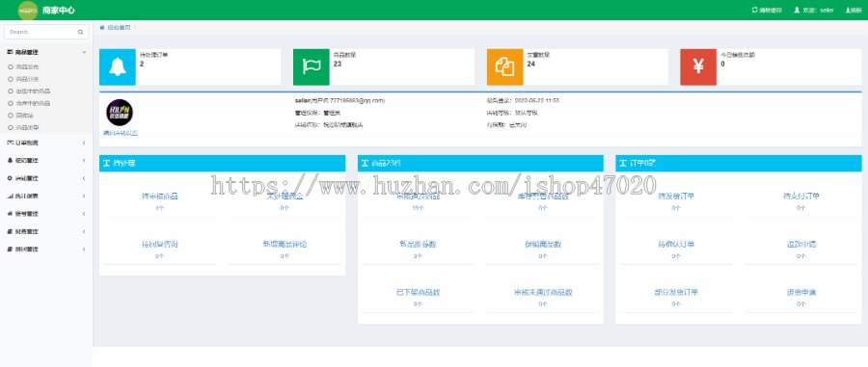Open the 新品推荐数 link

(x=418, y=244)
